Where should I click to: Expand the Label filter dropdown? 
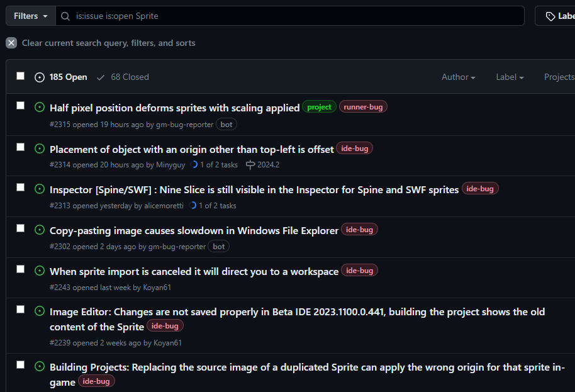510,77
